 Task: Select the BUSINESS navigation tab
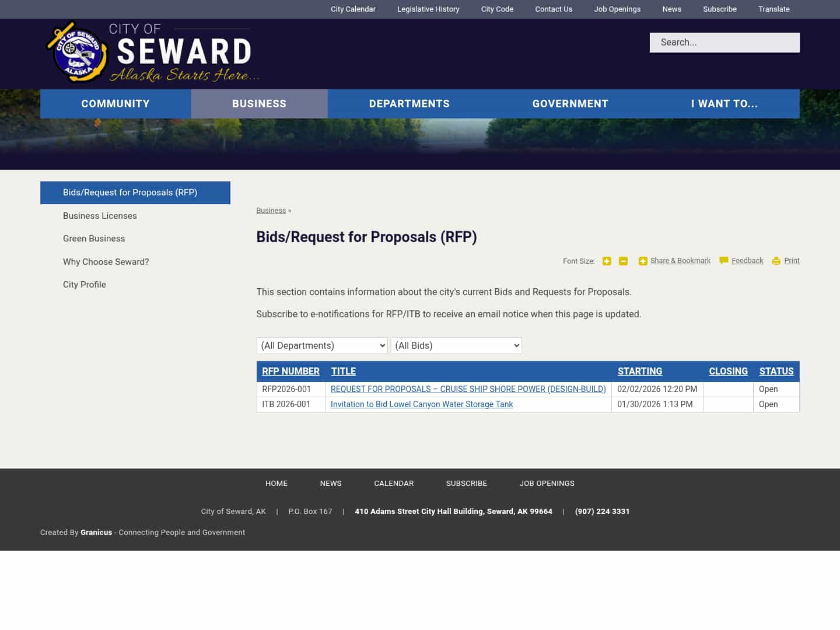[259, 103]
